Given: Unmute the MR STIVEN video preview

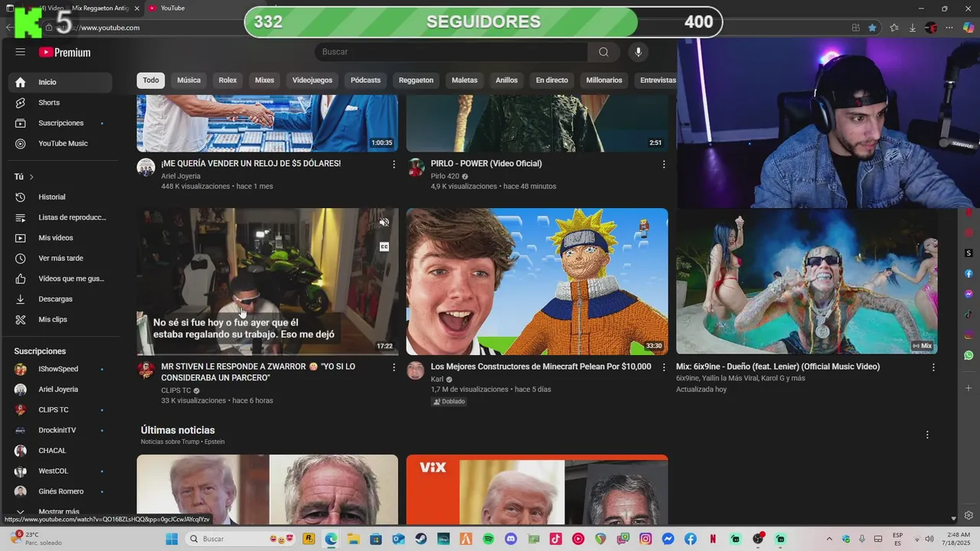Looking at the screenshot, I should point(384,223).
